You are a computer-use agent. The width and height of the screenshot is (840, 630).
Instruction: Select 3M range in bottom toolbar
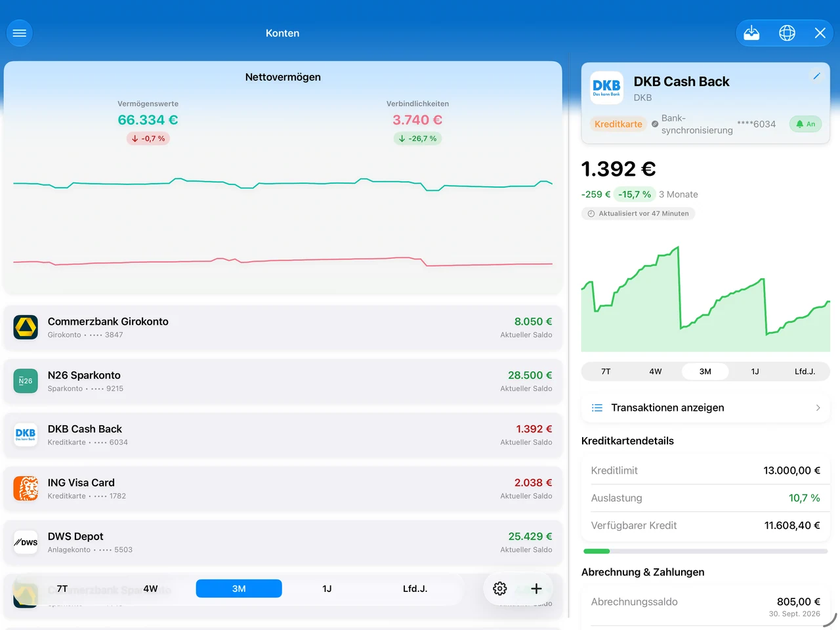[239, 589]
